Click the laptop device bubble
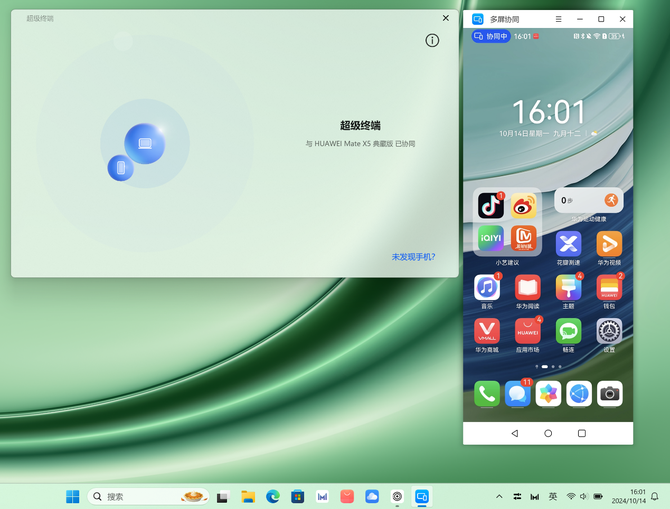The image size is (670, 509). [x=145, y=144]
